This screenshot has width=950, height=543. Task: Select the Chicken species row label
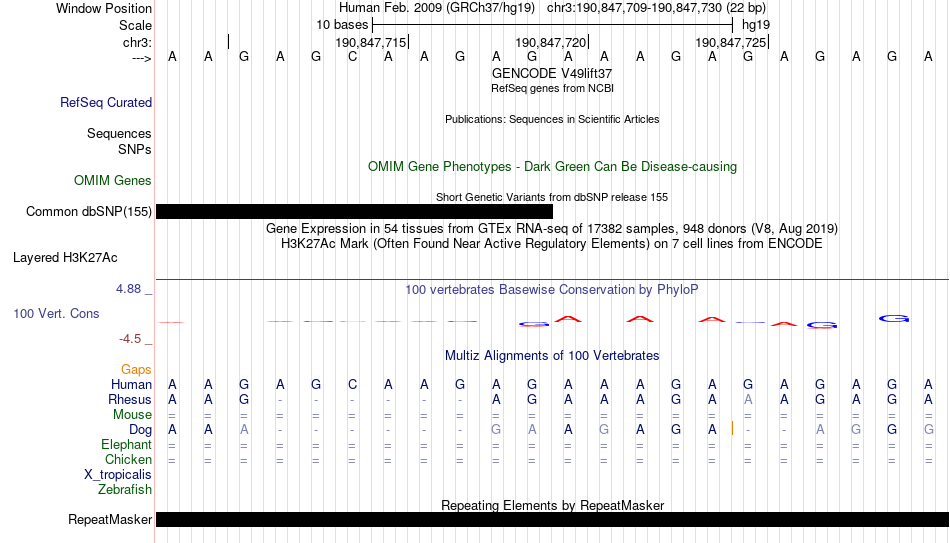coord(128,459)
